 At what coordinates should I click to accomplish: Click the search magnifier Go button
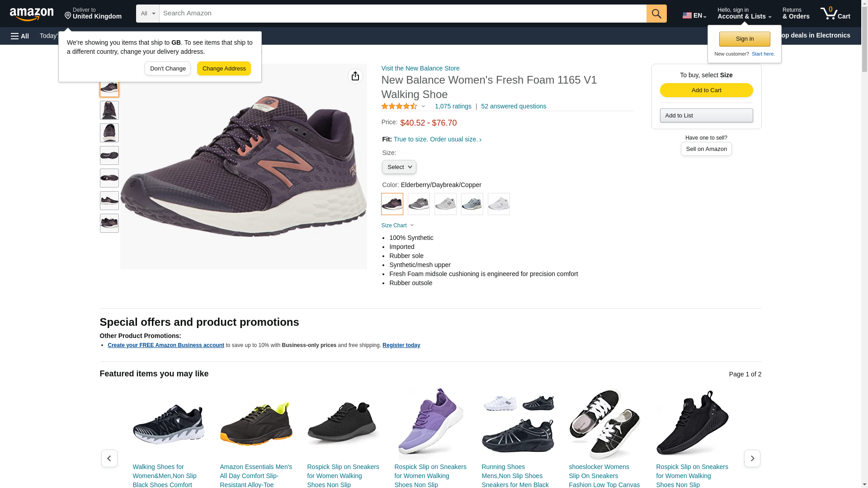tap(656, 14)
